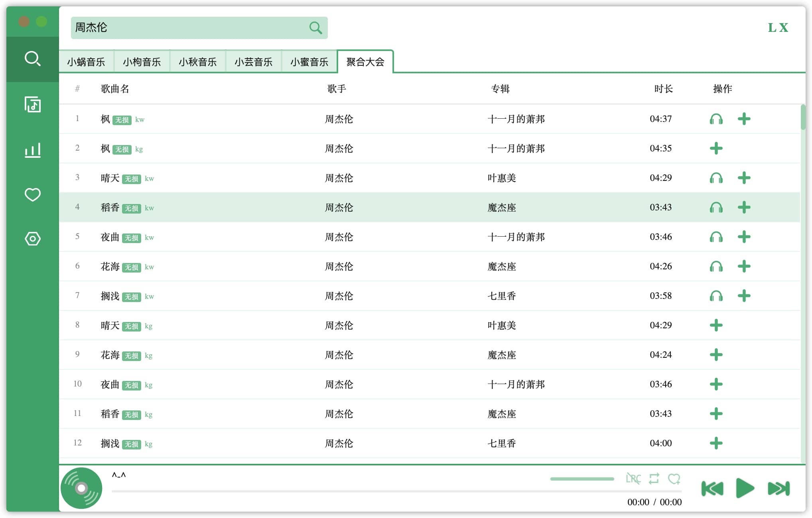Switch to 小枸音乐 tab

[x=142, y=62]
